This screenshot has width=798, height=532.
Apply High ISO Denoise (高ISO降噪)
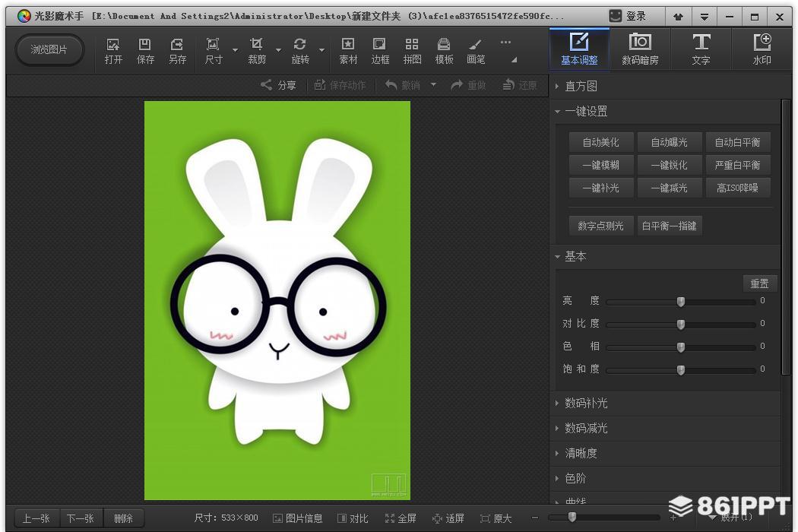[x=737, y=188]
